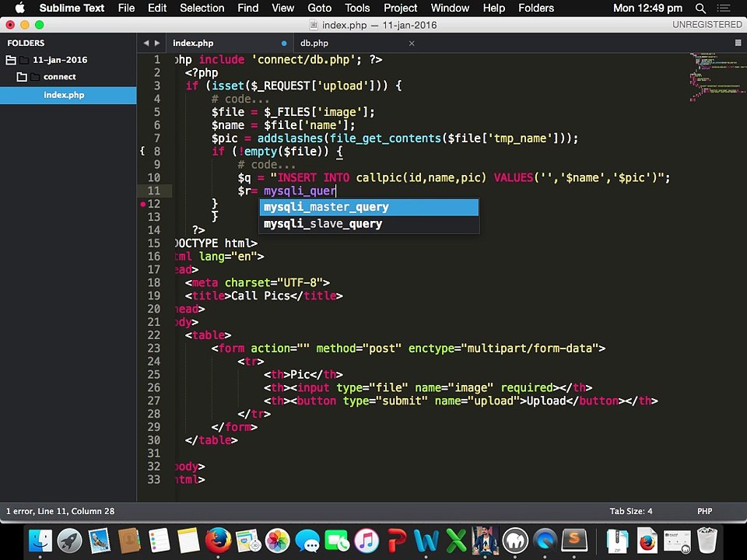Launch Finder from the dock
Screen dimensions: 747x560
point(40,541)
